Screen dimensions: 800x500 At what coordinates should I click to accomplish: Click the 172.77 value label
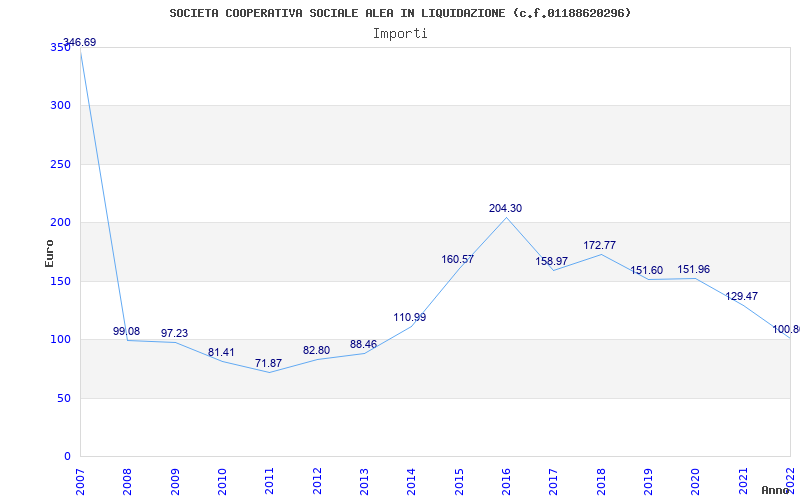tap(599, 245)
